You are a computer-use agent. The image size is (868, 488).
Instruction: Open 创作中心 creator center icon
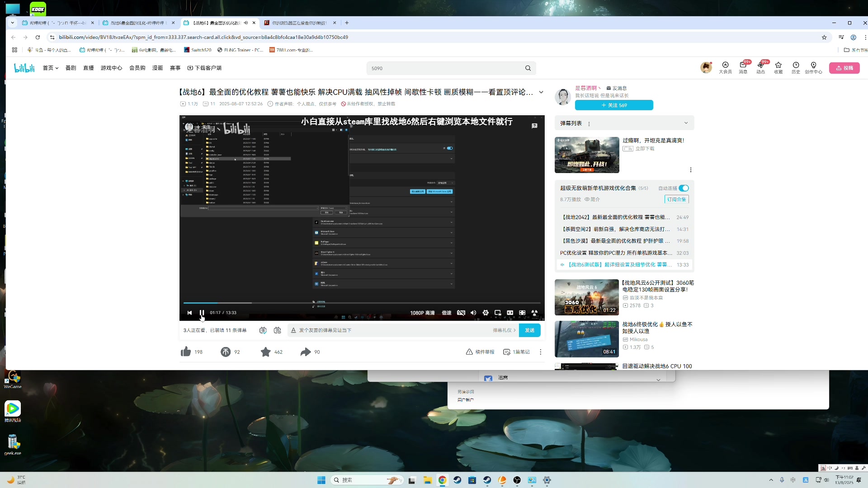pos(813,68)
